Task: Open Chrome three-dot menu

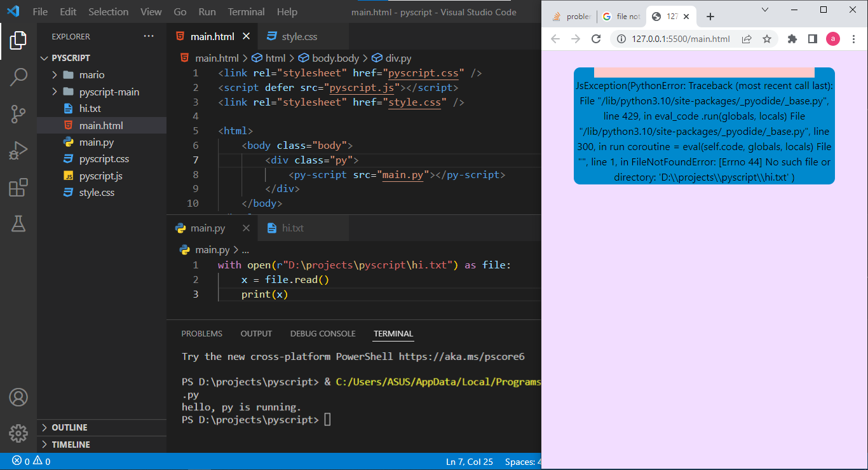Action: coord(854,39)
